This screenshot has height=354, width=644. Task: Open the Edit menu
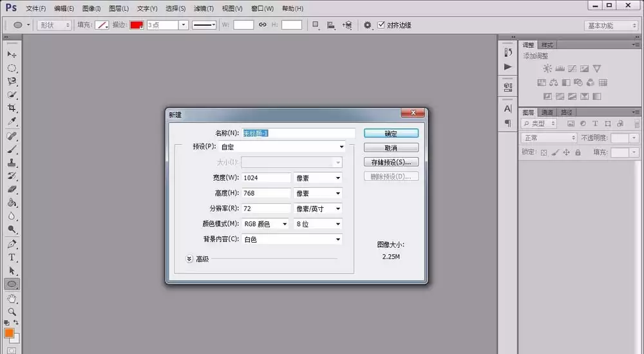(x=64, y=8)
